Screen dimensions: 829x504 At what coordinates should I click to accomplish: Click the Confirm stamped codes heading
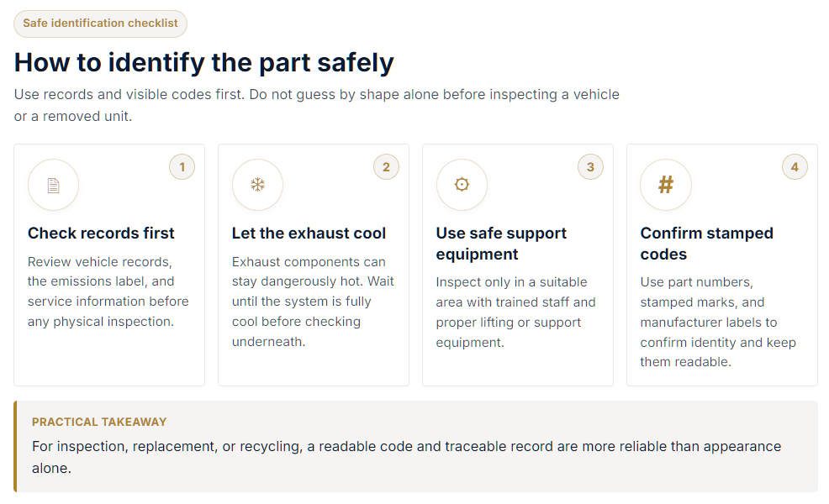coord(707,244)
